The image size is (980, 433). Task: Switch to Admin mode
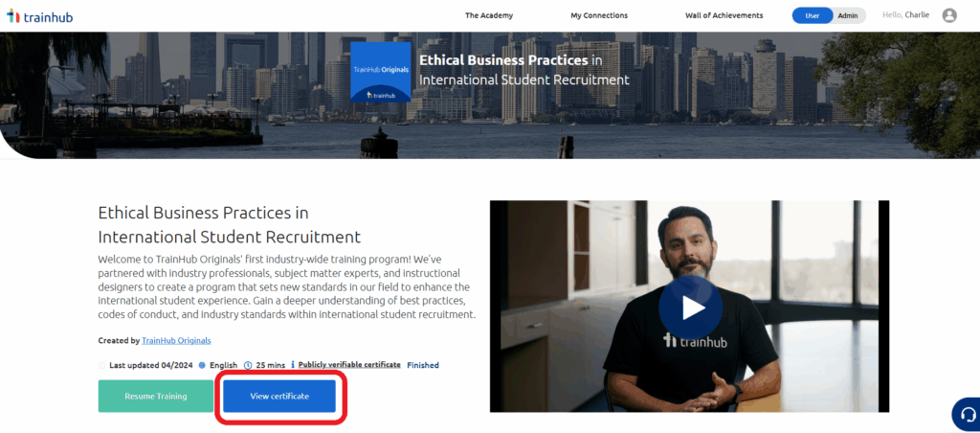tap(848, 15)
